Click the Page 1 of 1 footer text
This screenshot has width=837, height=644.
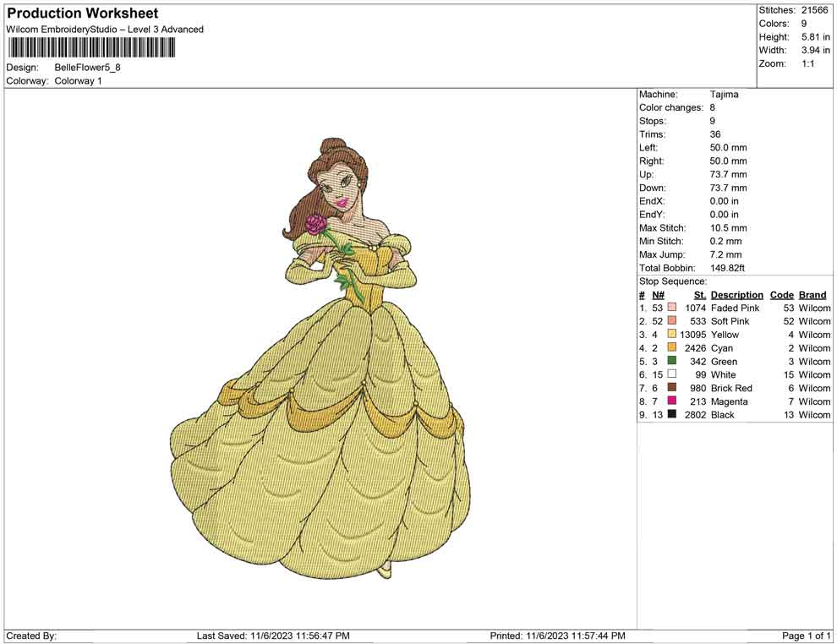pos(807,636)
